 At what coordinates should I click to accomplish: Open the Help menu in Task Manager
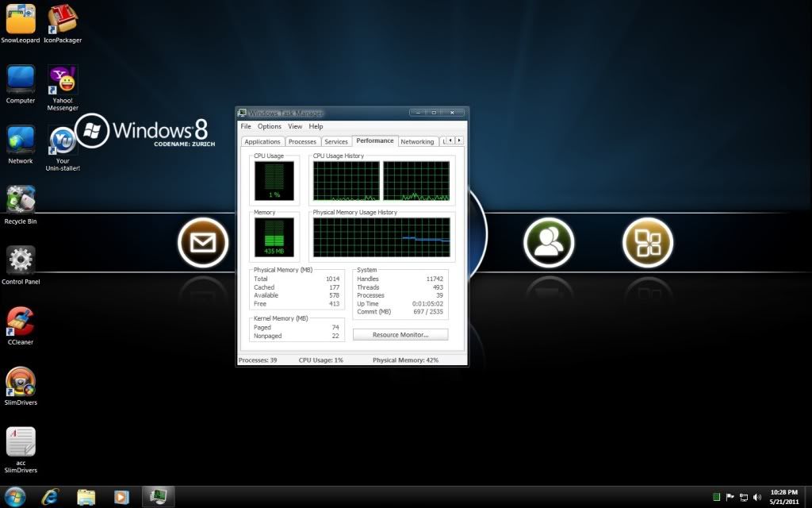tap(316, 126)
